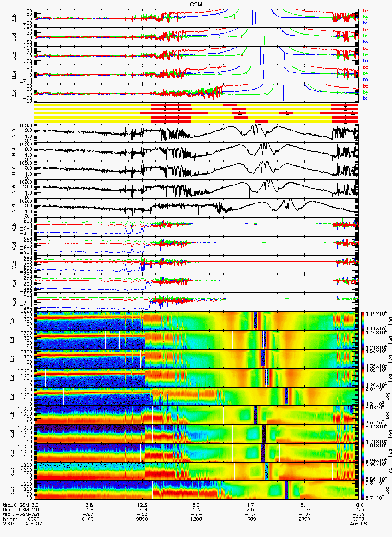The height and width of the screenshot is (537, 392).
Task: Click the by legend label of B_c panel
Action: tap(366, 55)
